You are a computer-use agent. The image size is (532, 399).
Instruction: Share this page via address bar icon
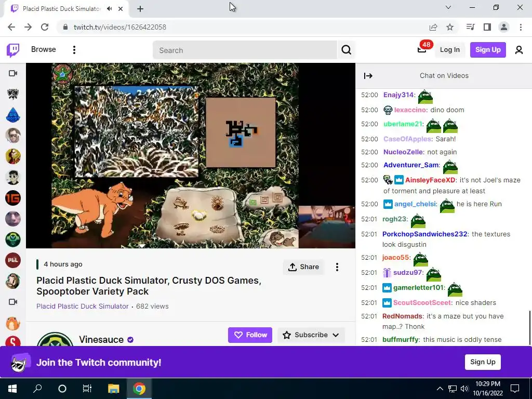433,27
